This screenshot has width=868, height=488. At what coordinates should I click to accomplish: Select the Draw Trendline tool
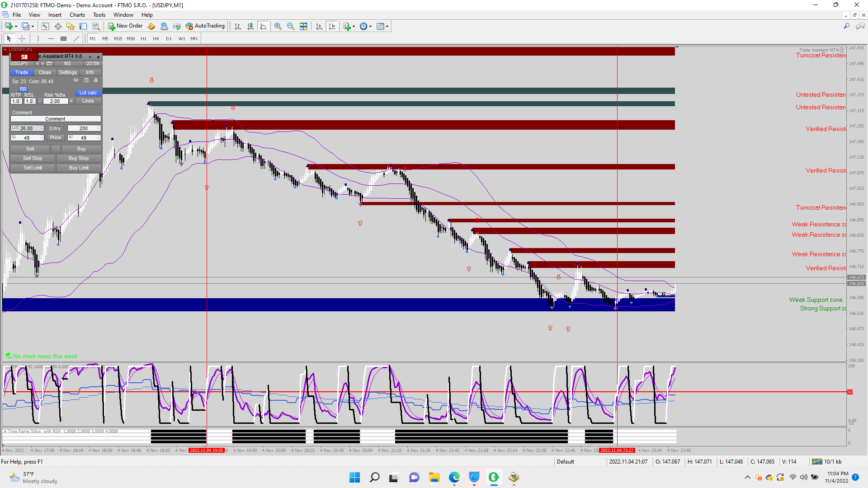[76, 38]
